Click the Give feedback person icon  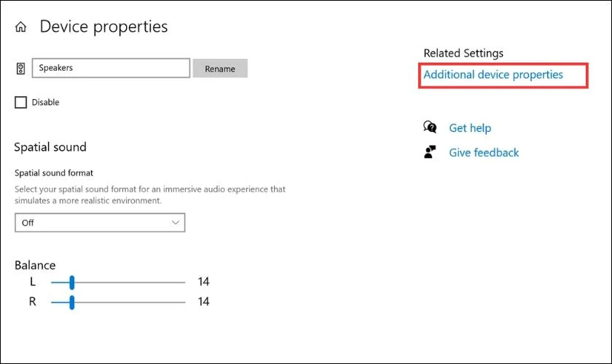[430, 151]
